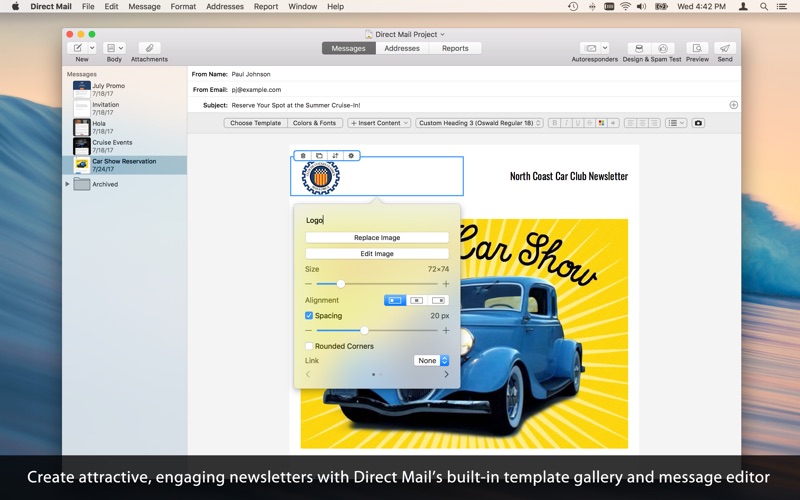Image resolution: width=800 pixels, height=500 pixels.
Task: Open the text color swatch icon
Action: (x=601, y=123)
